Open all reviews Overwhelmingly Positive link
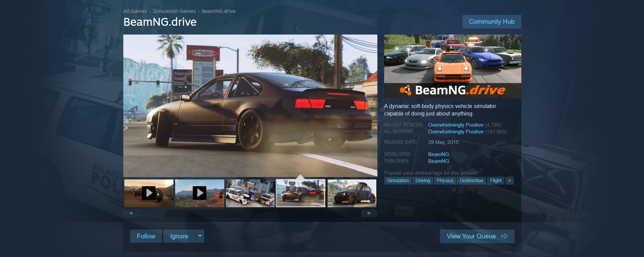The image size is (644, 257). (456, 132)
